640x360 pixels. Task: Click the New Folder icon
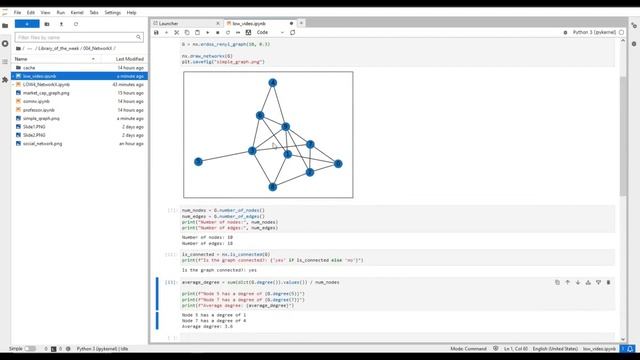pyautogui.click(x=47, y=24)
